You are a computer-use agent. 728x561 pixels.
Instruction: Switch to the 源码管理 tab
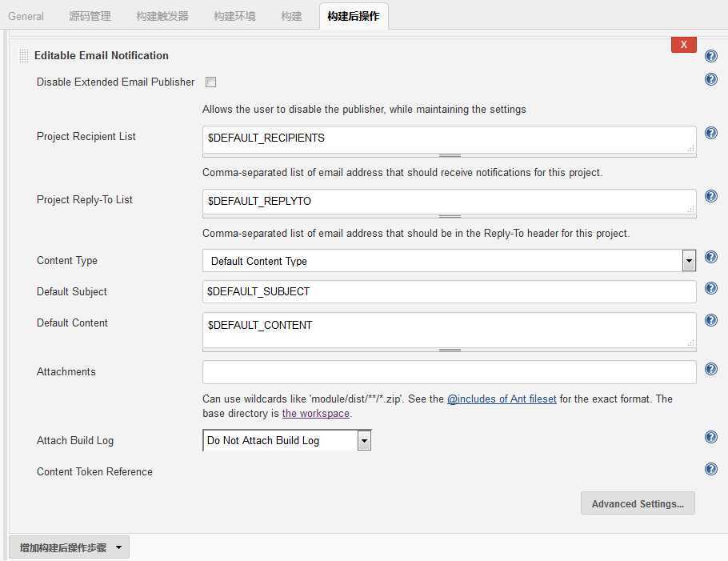pos(90,16)
